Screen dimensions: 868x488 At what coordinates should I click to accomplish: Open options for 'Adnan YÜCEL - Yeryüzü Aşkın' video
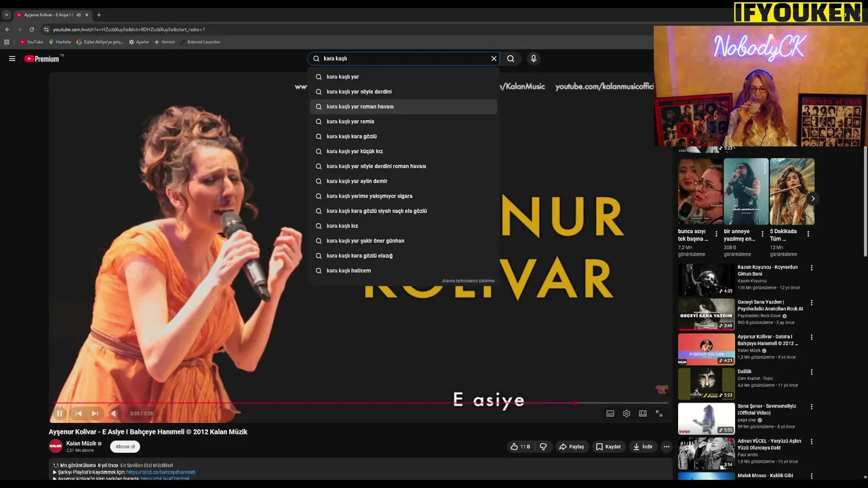click(811, 441)
